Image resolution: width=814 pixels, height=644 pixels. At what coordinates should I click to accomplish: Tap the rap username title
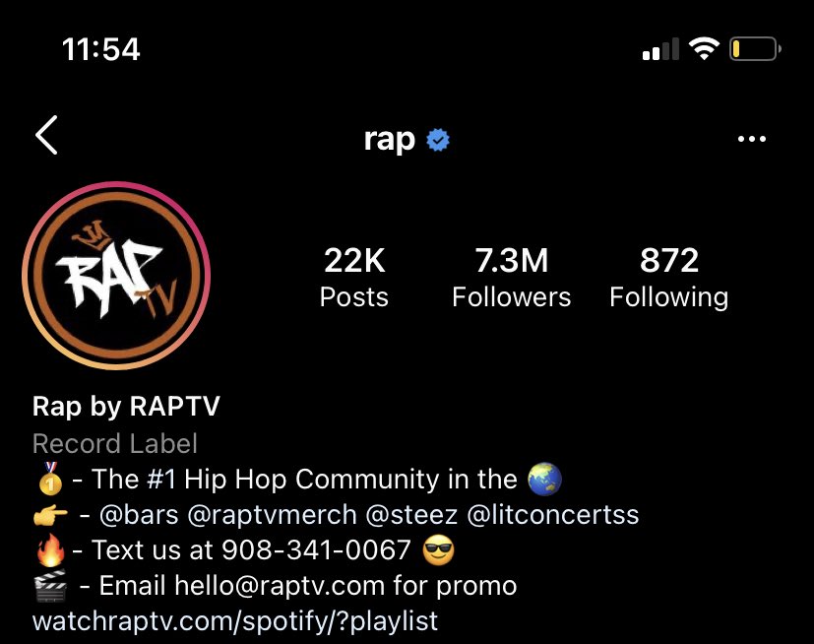pos(390,140)
